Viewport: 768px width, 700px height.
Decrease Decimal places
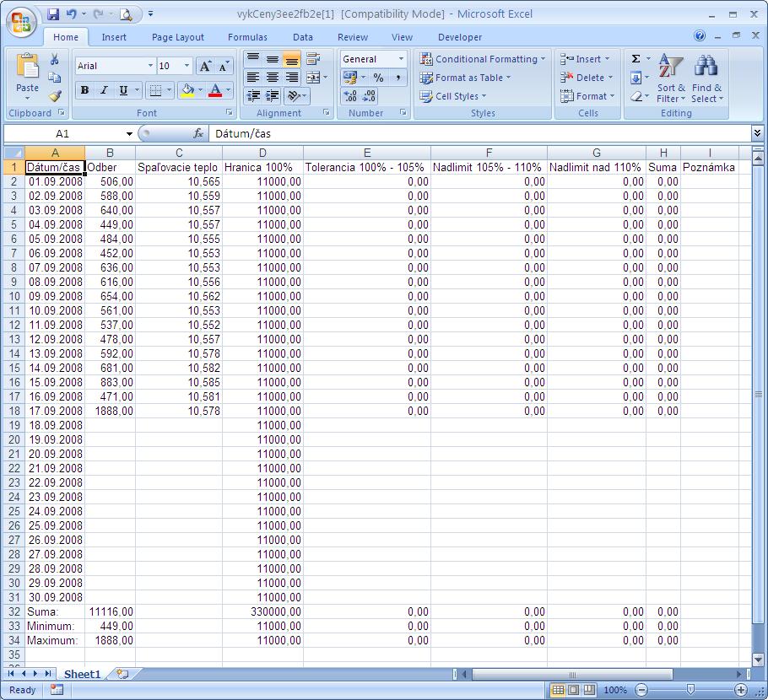(369, 96)
